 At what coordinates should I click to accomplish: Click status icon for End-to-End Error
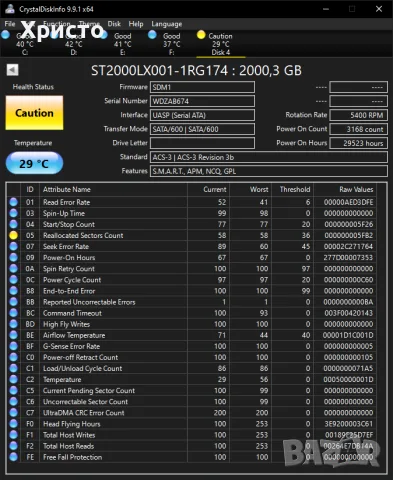coord(13,291)
